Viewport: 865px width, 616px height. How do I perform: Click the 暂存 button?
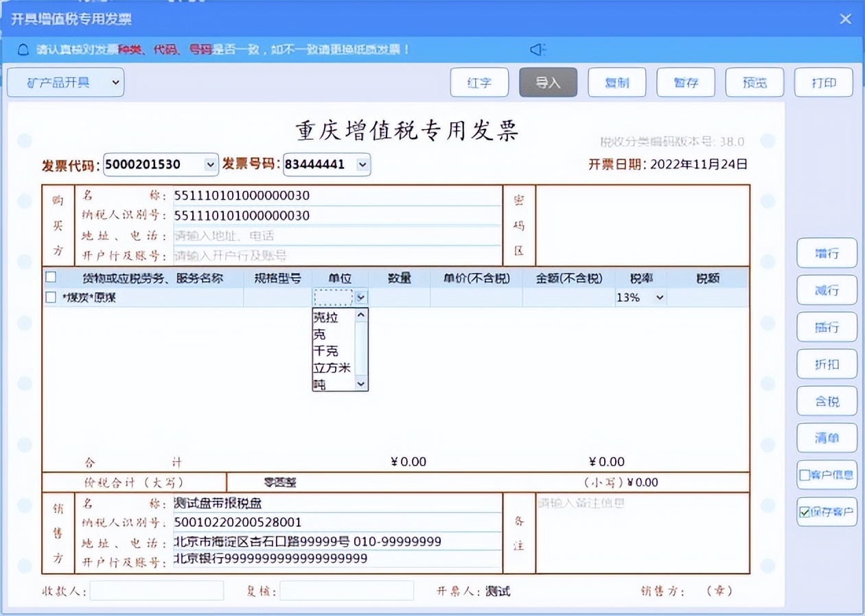point(685,82)
